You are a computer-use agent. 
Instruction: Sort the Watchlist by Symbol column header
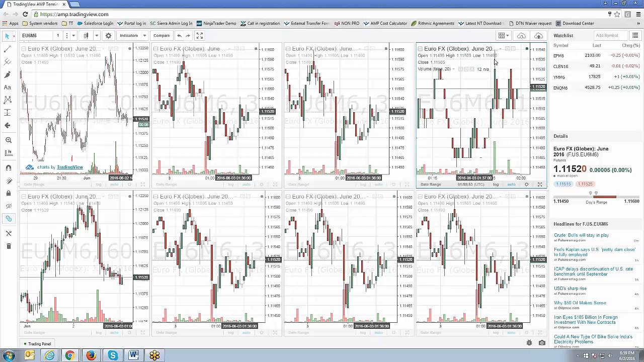[x=560, y=46]
